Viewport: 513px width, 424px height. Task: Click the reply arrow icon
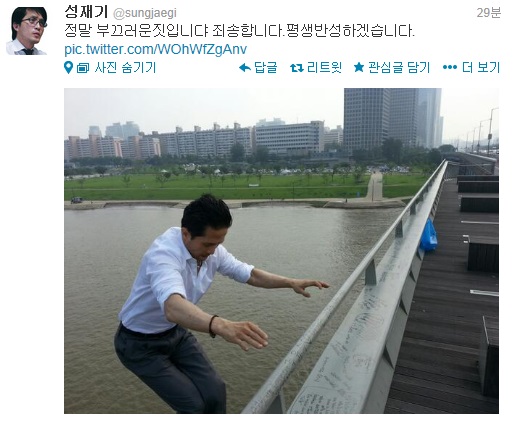[245, 68]
